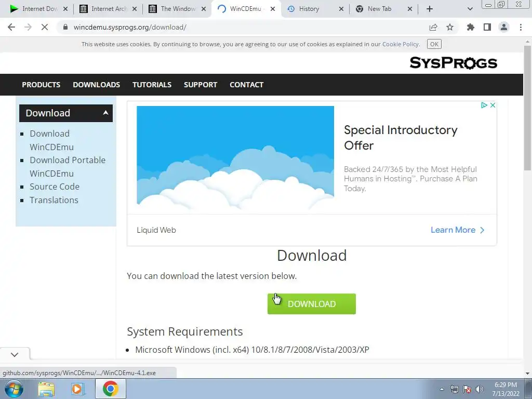532x399 pixels.
Task: Open the tab search dropdown arrow
Action: click(x=470, y=9)
